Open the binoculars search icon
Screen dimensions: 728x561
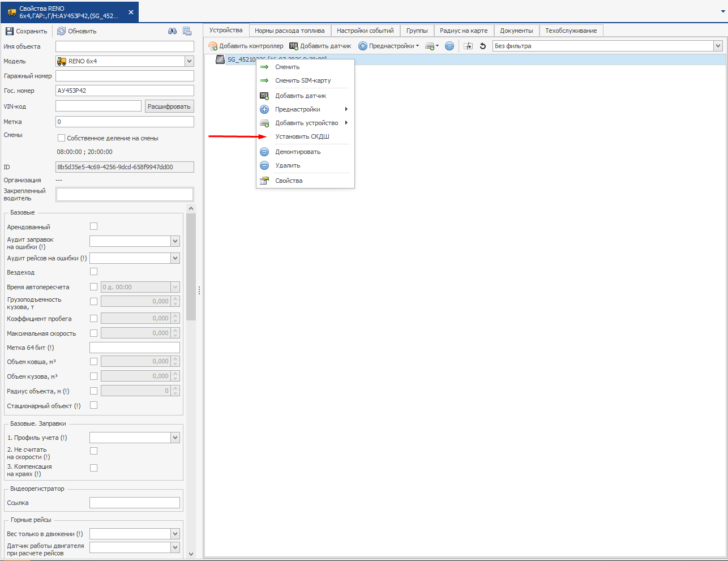point(173,31)
